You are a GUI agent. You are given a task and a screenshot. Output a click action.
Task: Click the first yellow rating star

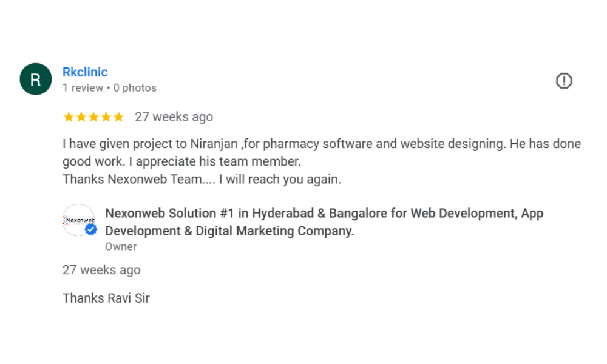(x=69, y=117)
